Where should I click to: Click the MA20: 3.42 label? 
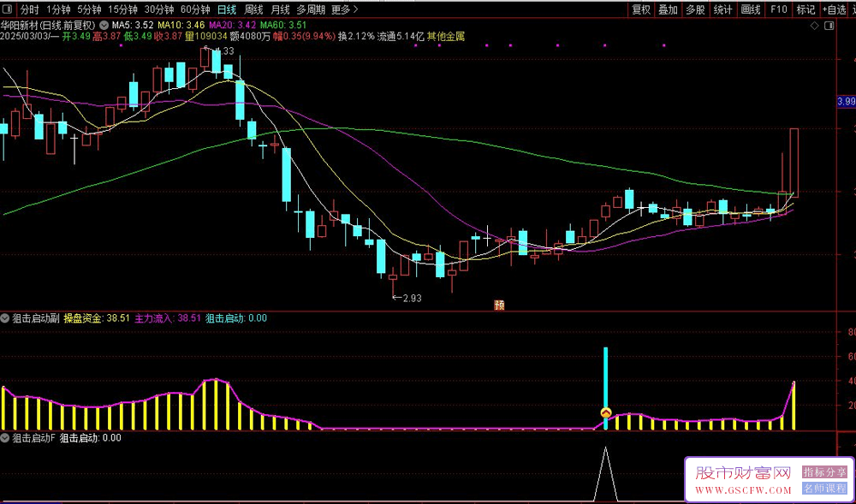click(x=233, y=25)
